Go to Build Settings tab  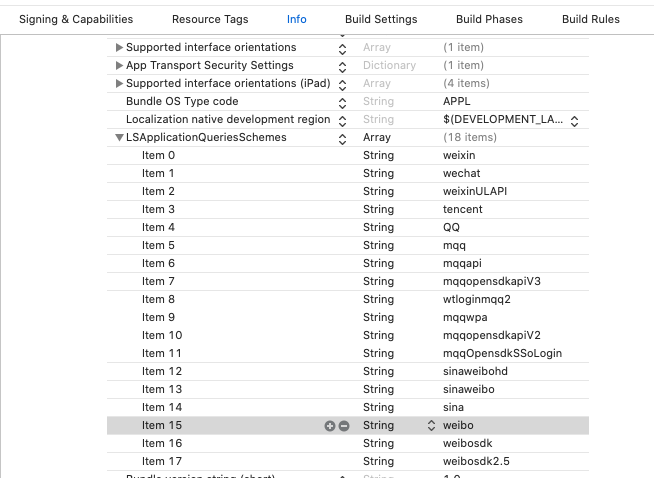[381, 19]
